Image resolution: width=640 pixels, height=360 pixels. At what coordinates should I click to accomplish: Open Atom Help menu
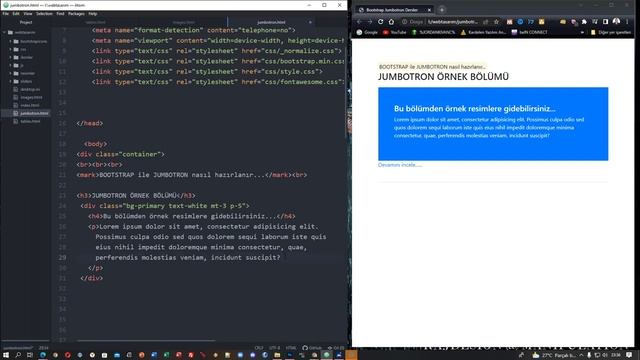point(93,14)
